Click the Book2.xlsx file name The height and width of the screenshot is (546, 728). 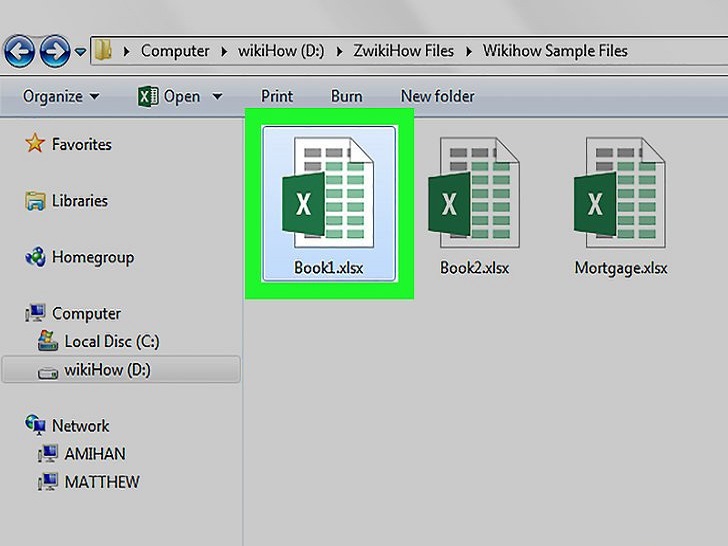tap(474, 268)
